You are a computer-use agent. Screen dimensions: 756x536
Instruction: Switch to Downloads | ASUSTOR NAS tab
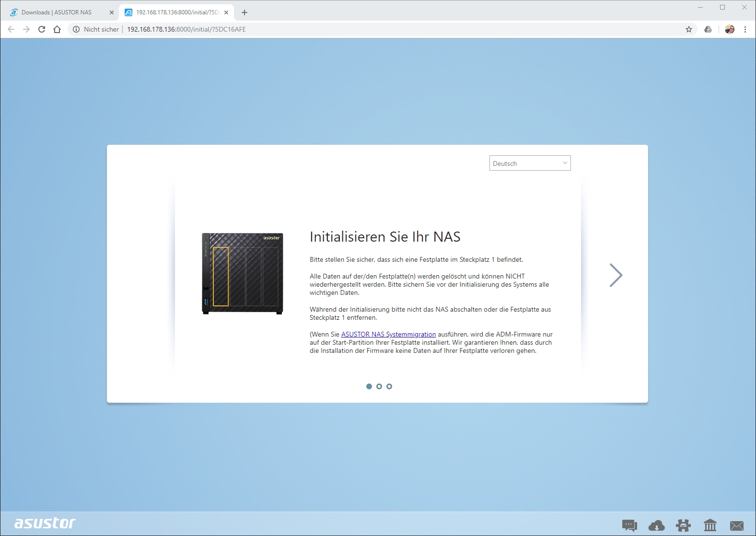click(56, 12)
